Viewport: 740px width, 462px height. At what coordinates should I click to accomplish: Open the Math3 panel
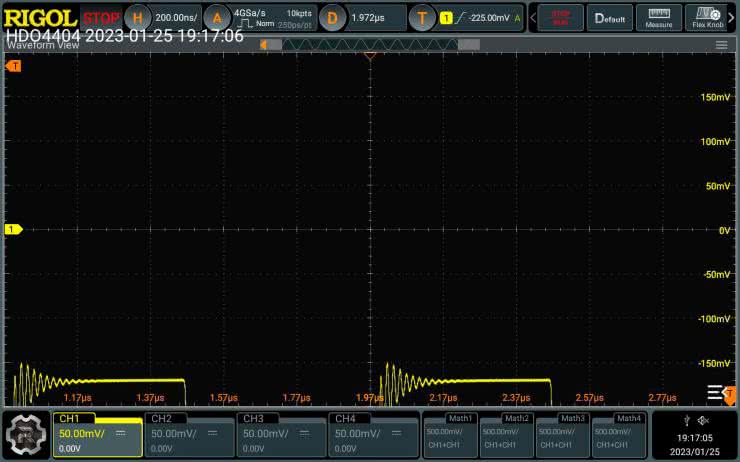click(x=561, y=434)
